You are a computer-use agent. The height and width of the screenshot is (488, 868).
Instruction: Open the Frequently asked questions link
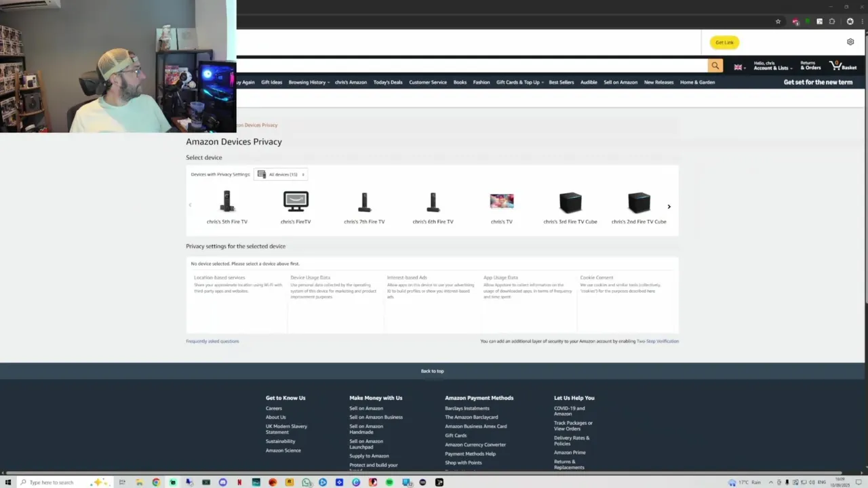click(212, 342)
